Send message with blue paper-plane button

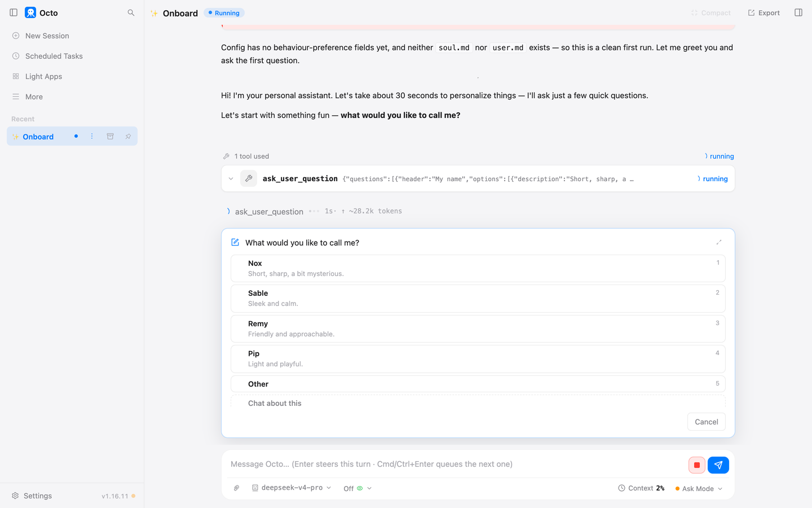[718, 465]
